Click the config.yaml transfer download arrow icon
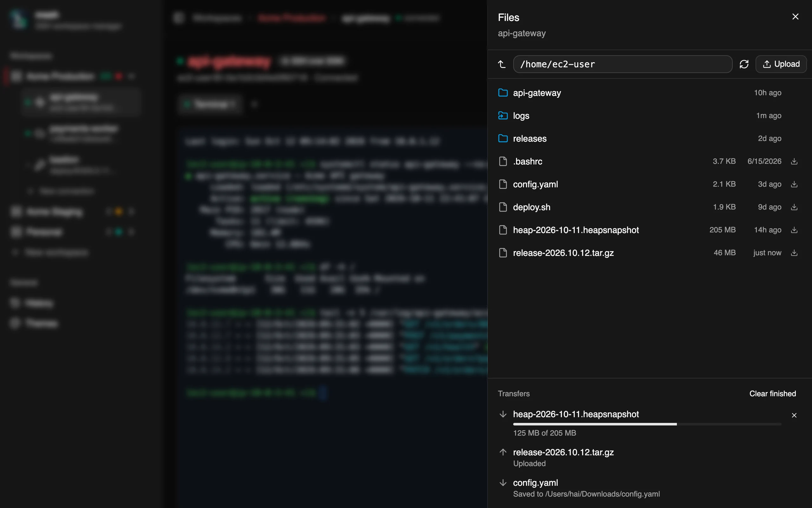Image resolution: width=812 pixels, height=508 pixels. 503,483
